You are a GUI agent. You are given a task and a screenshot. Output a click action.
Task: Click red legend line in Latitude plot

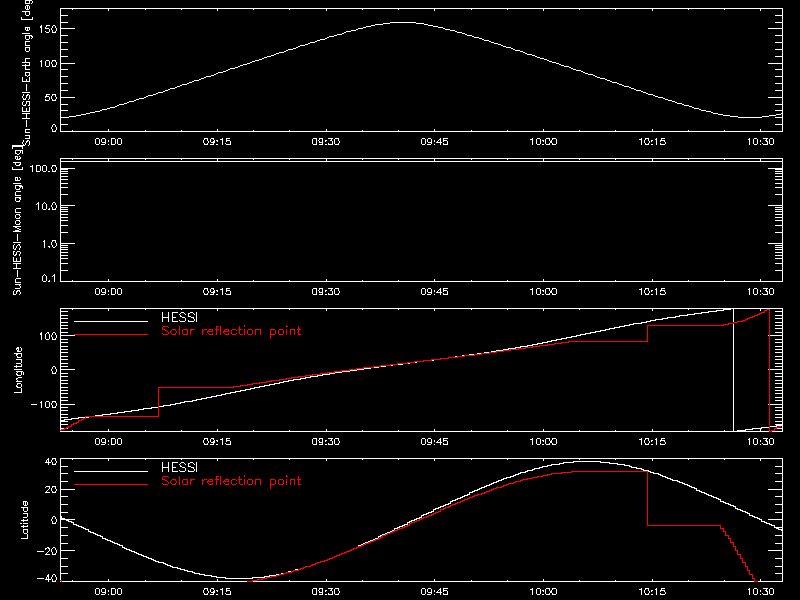[111, 485]
